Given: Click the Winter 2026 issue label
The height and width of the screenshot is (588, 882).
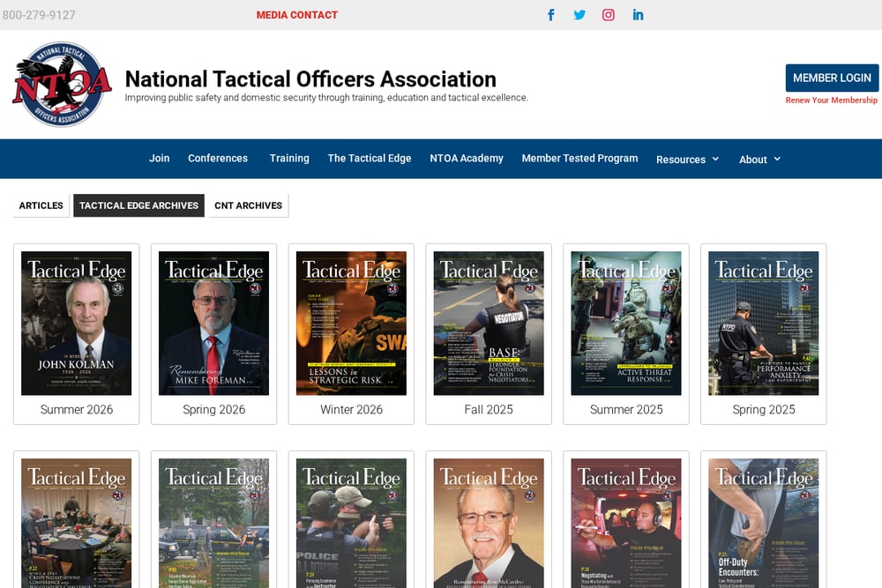Looking at the screenshot, I should (352, 410).
